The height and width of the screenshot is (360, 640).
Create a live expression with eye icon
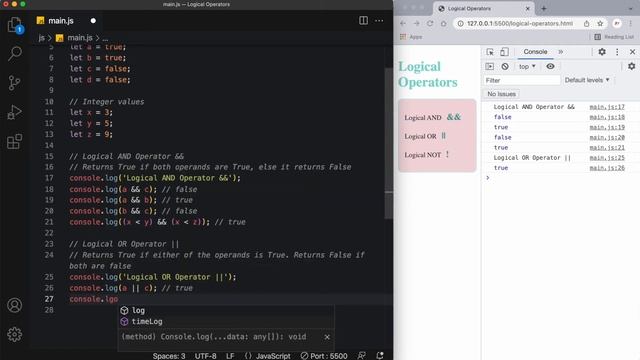click(550, 67)
